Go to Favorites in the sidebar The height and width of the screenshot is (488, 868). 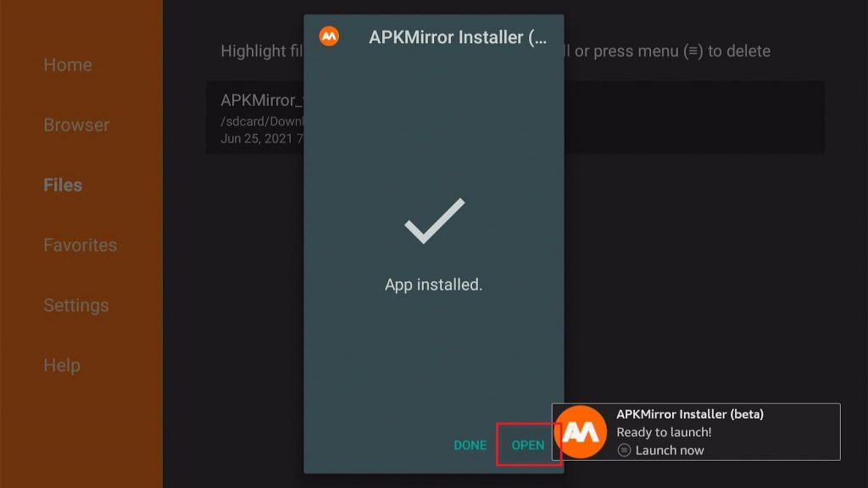pyautogui.click(x=81, y=245)
